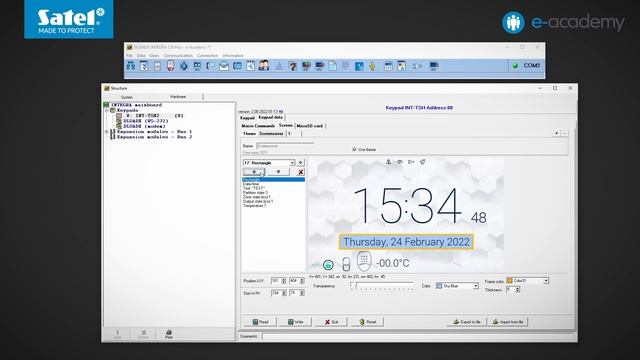Click the document page toolbar icon
The width and height of the screenshot is (640, 360).
(332, 66)
